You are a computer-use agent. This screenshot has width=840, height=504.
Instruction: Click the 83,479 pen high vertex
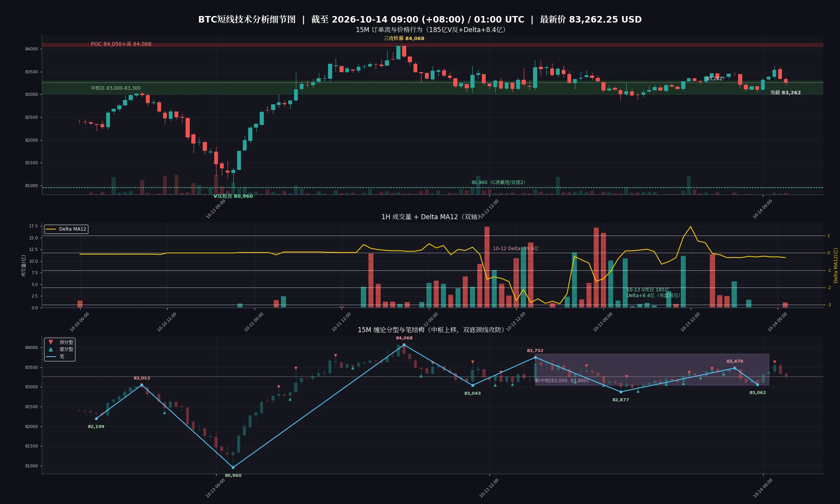[x=735, y=368]
